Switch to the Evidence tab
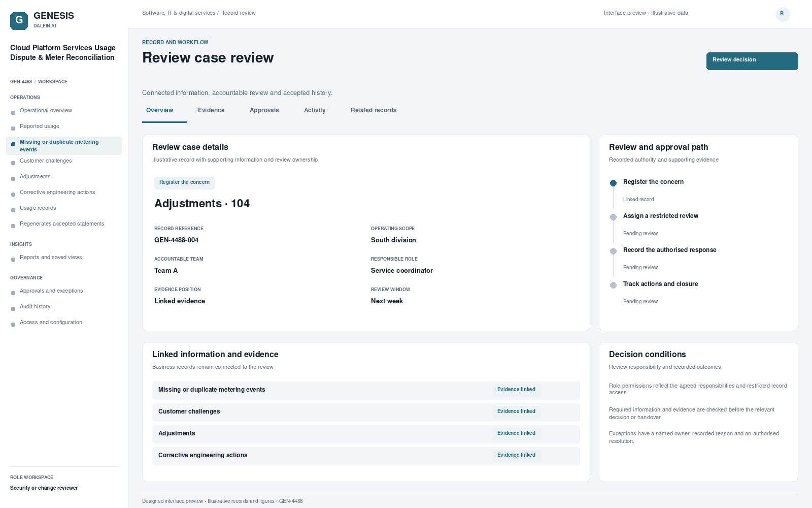This screenshot has height=508, width=812. (x=211, y=110)
